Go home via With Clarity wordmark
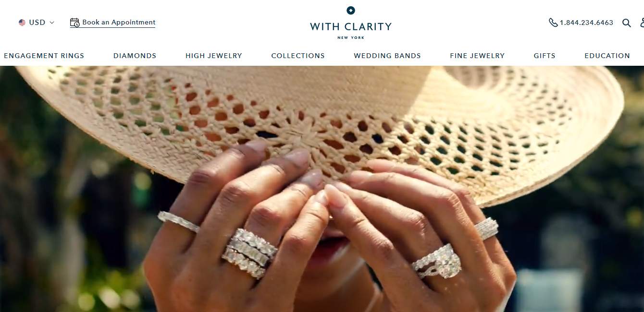 tap(351, 27)
